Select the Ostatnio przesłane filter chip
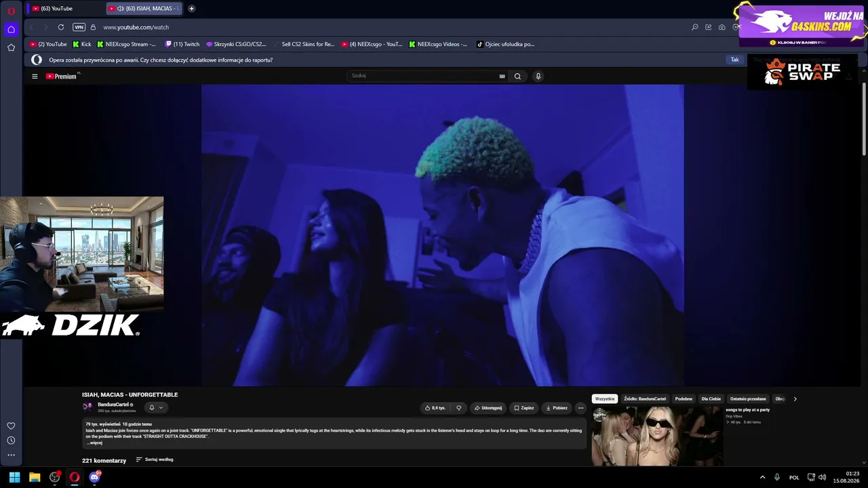This screenshot has height=488, width=868. tap(748, 399)
